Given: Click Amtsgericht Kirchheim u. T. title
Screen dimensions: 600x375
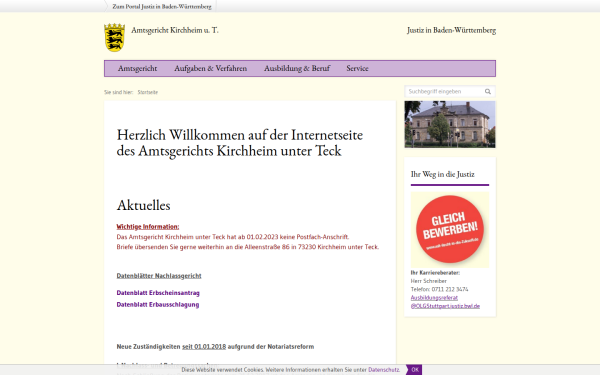Looking at the screenshot, I should (175, 30).
